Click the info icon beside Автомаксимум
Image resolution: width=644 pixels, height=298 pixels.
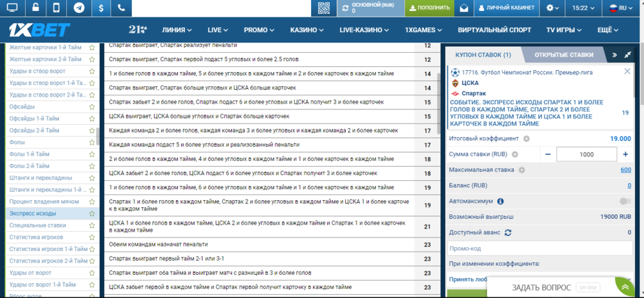tap(500, 201)
